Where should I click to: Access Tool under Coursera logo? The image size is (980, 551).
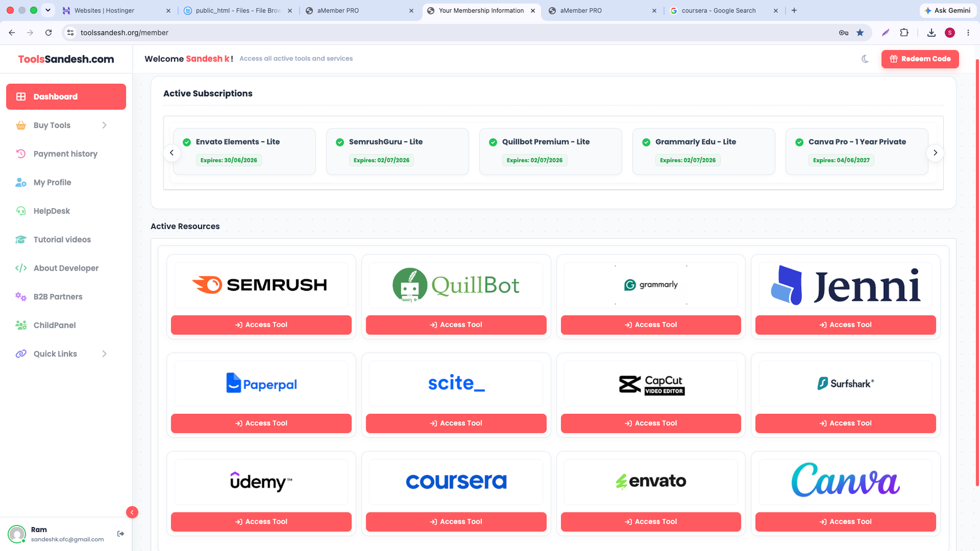click(x=456, y=522)
